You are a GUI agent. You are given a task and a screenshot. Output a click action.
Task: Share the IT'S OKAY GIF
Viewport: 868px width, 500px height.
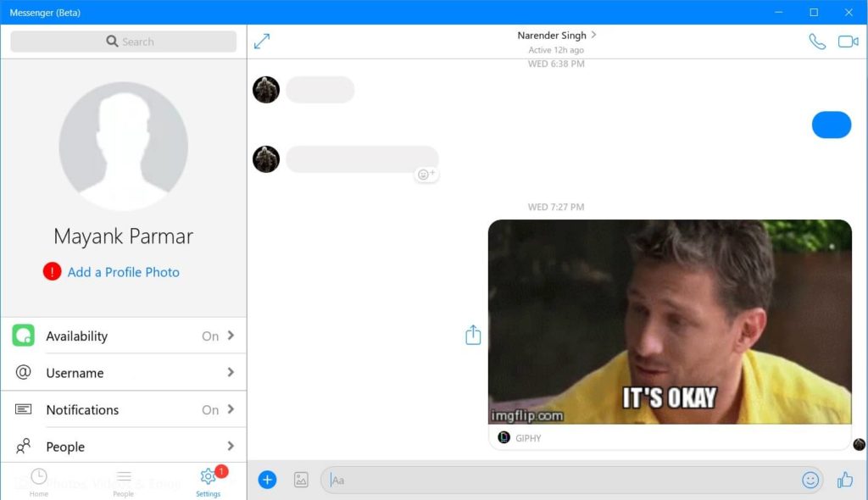(x=472, y=334)
